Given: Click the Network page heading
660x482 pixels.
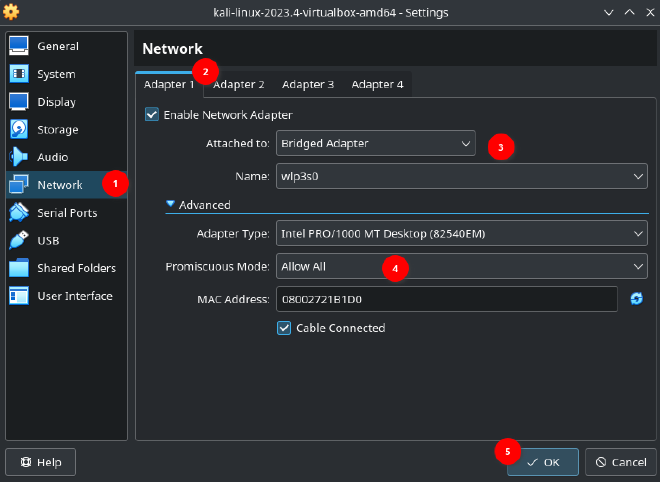Looking at the screenshot, I should [x=173, y=49].
